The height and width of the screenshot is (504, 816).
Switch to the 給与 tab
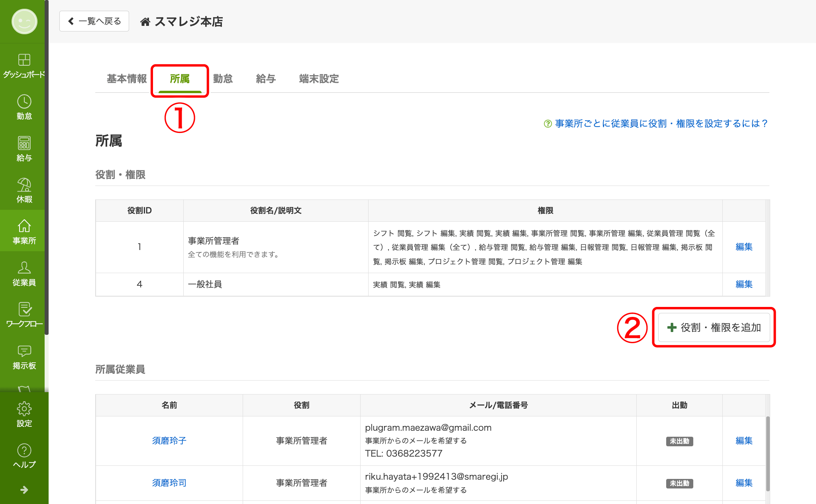click(x=266, y=79)
